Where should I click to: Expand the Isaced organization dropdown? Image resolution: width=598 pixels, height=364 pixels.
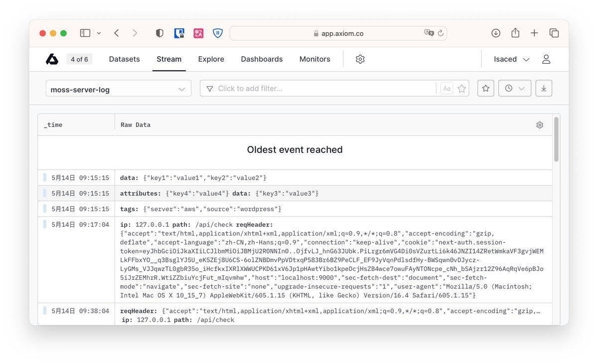[511, 59]
